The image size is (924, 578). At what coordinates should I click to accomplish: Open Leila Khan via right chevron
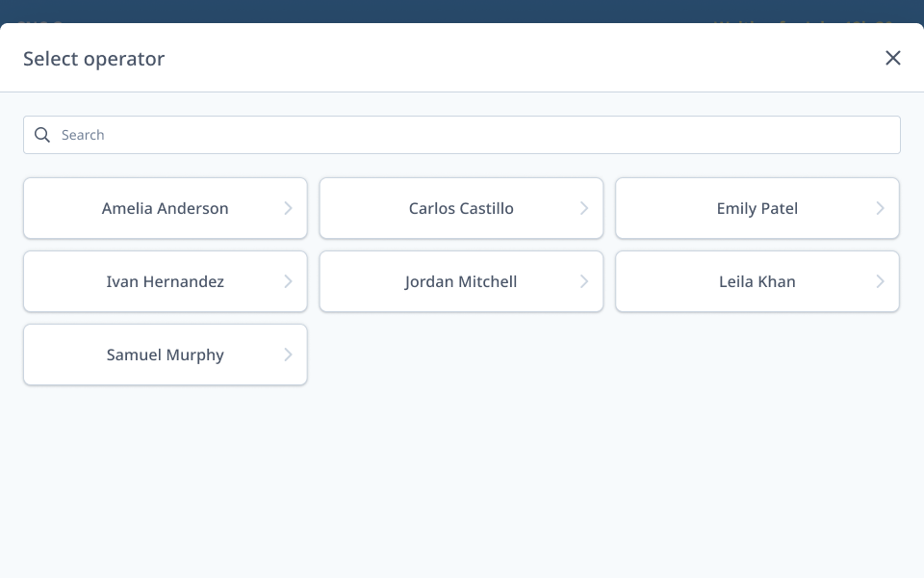pyautogui.click(x=880, y=281)
